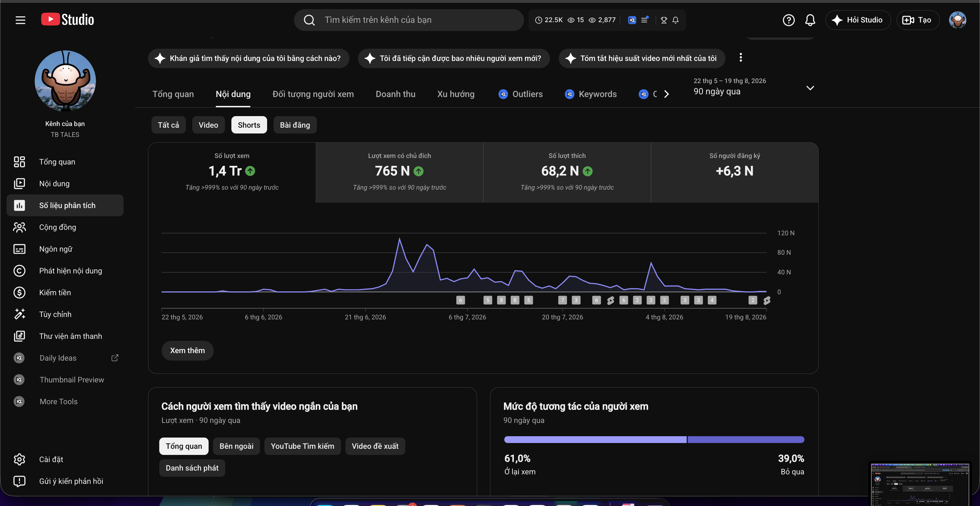The width and height of the screenshot is (980, 506).
Task: Switch to the Doanh thu tab
Action: point(395,94)
